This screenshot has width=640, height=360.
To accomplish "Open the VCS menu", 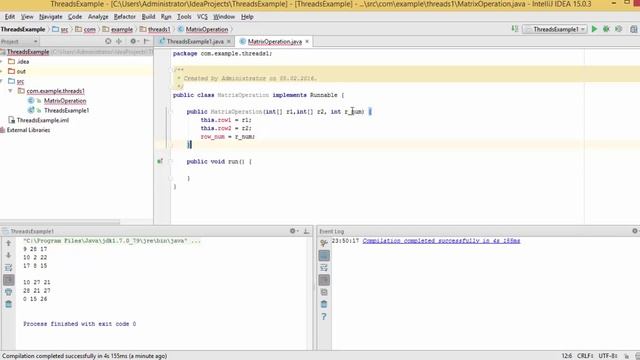I will click(x=202, y=17).
